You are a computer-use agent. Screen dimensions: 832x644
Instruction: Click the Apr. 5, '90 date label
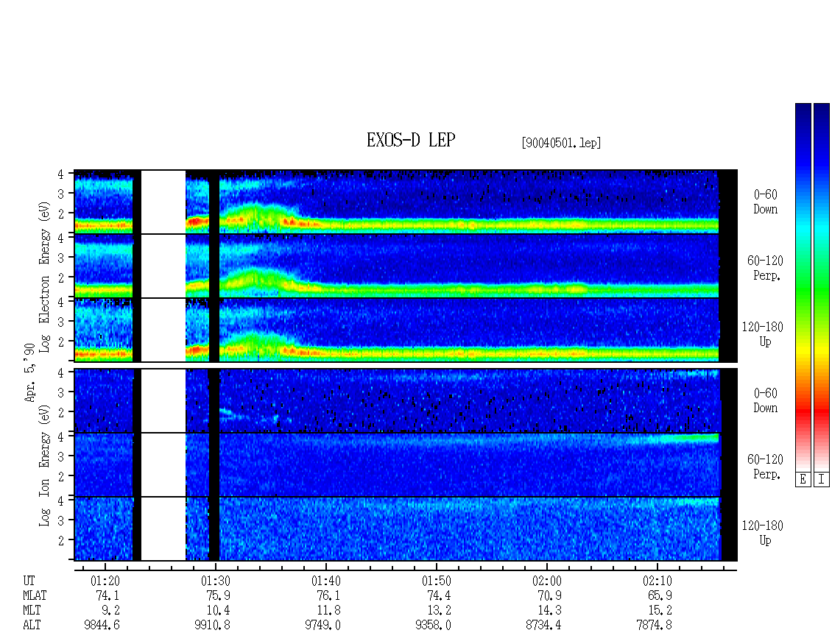click(x=30, y=372)
